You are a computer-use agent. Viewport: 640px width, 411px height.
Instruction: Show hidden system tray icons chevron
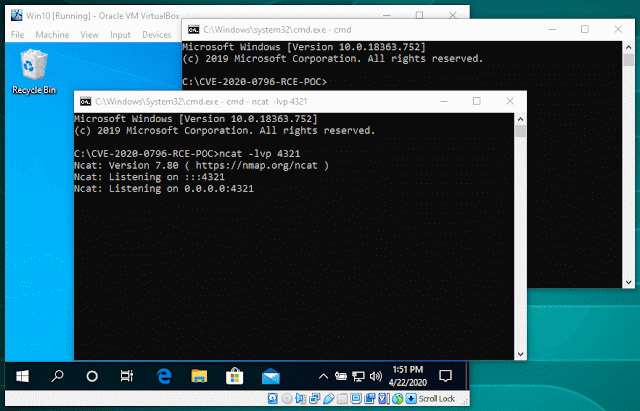tap(323, 376)
